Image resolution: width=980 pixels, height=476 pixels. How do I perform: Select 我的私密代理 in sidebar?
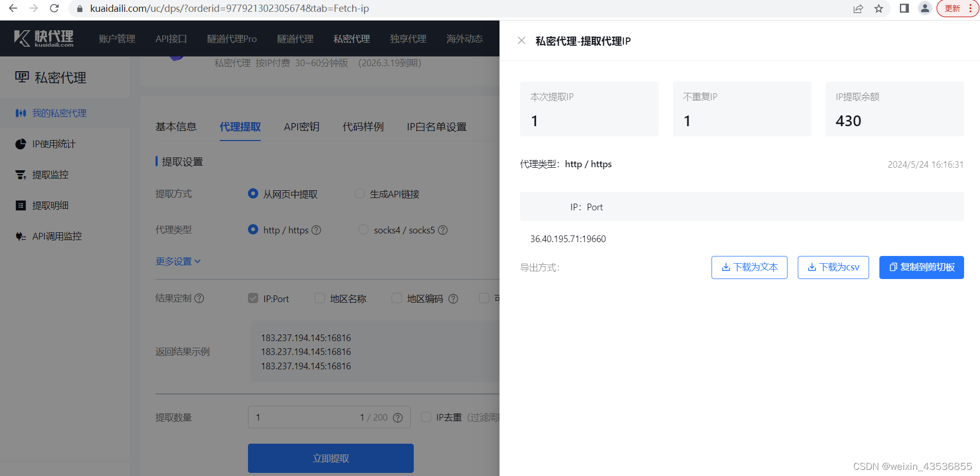65,113
